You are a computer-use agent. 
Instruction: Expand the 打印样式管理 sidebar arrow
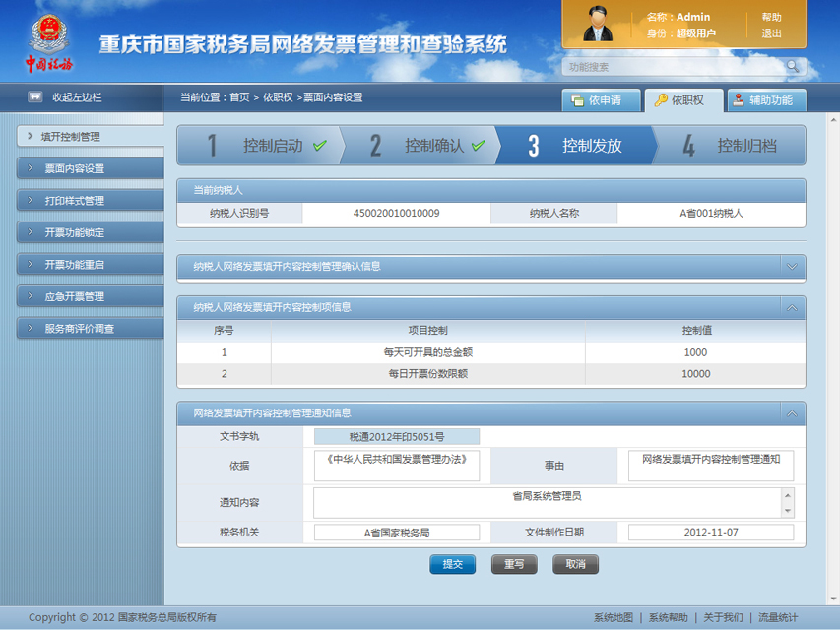tap(31, 201)
